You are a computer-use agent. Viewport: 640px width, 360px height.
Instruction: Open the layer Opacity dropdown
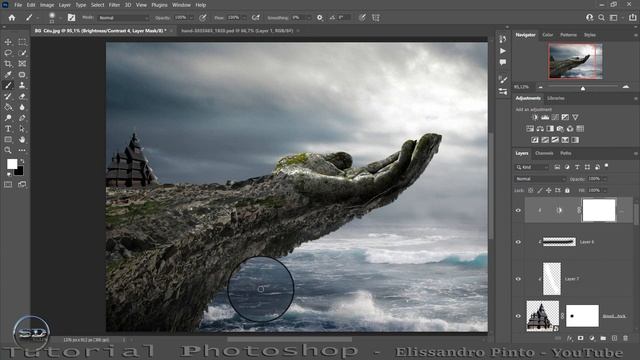pyautogui.click(x=604, y=179)
